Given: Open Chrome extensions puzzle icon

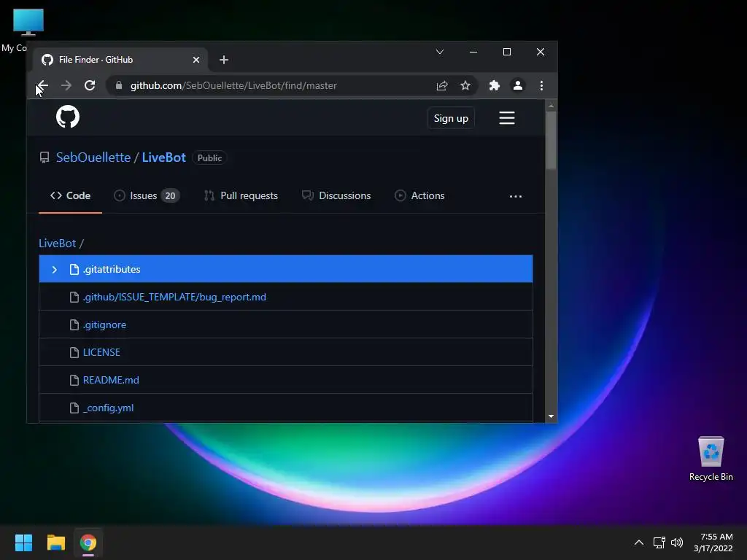Looking at the screenshot, I should tap(495, 86).
